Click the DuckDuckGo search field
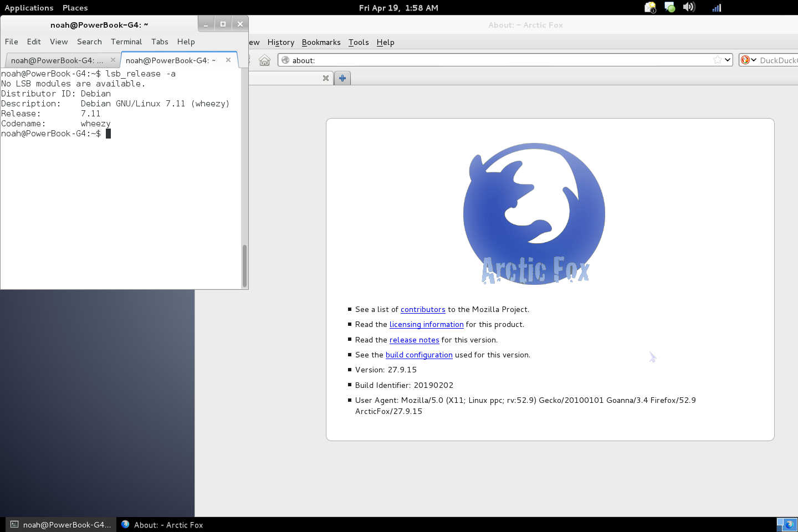The image size is (798, 532). click(x=778, y=60)
